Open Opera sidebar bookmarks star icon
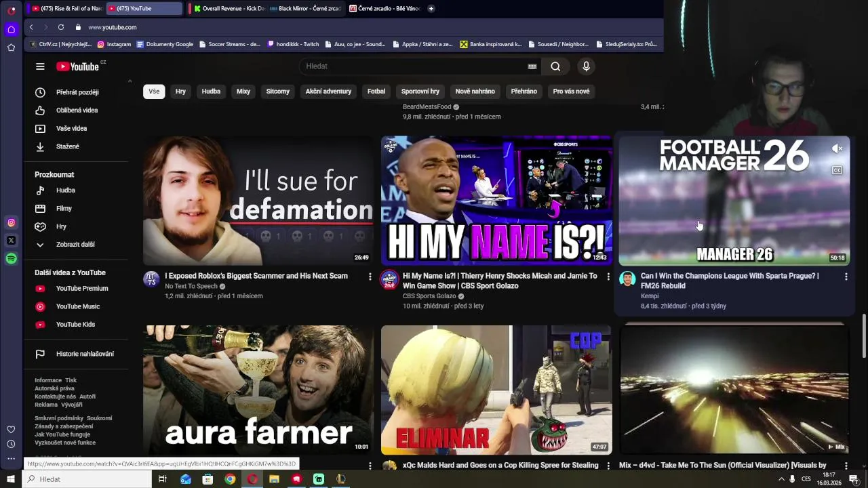The width and height of the screenshot is (868, 488). [x=11, y=47]
